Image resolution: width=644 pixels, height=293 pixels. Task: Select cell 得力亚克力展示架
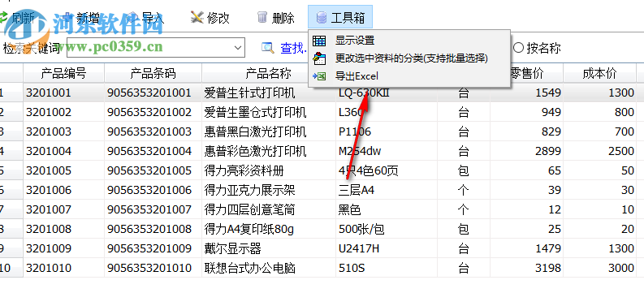tap(269, 190)
